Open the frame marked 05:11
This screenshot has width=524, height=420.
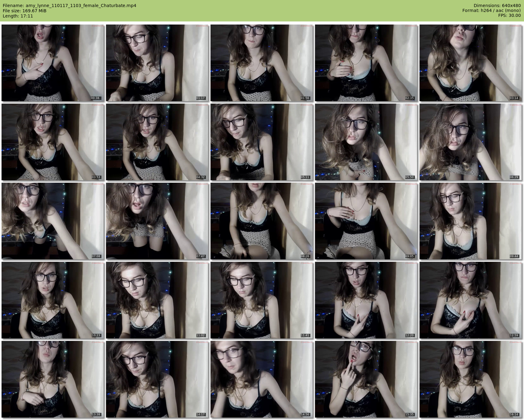click(x=262, y=142)
